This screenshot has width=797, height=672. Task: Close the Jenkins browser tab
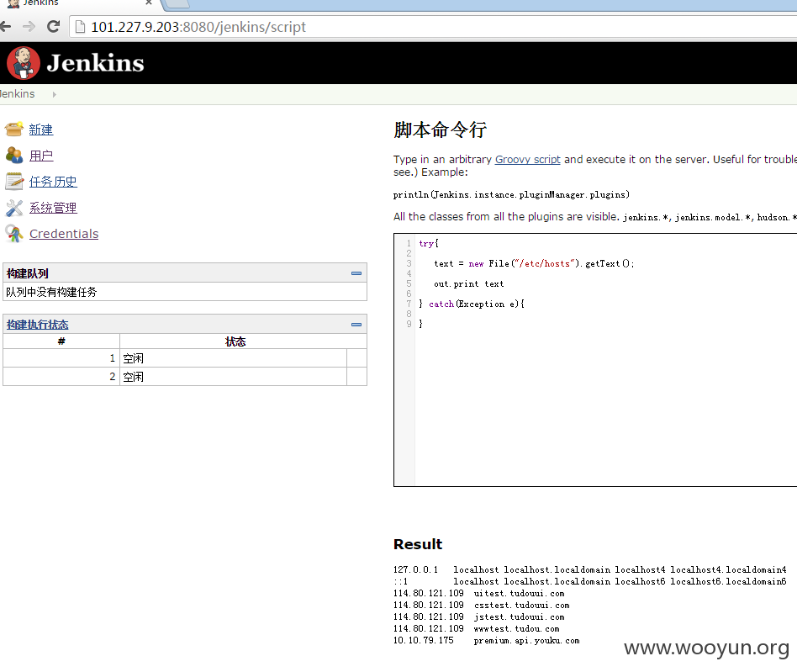pos(149,3)
